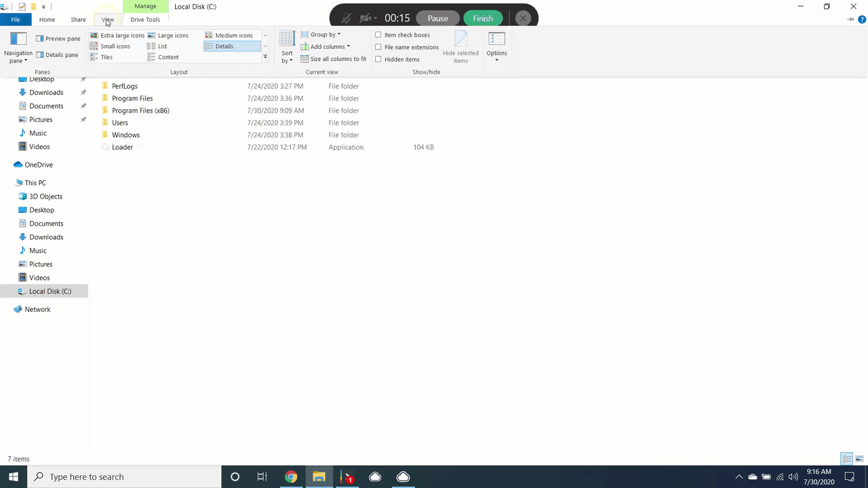
Task: Switch to details view in status bar
Action: click(x=846, y=459)
